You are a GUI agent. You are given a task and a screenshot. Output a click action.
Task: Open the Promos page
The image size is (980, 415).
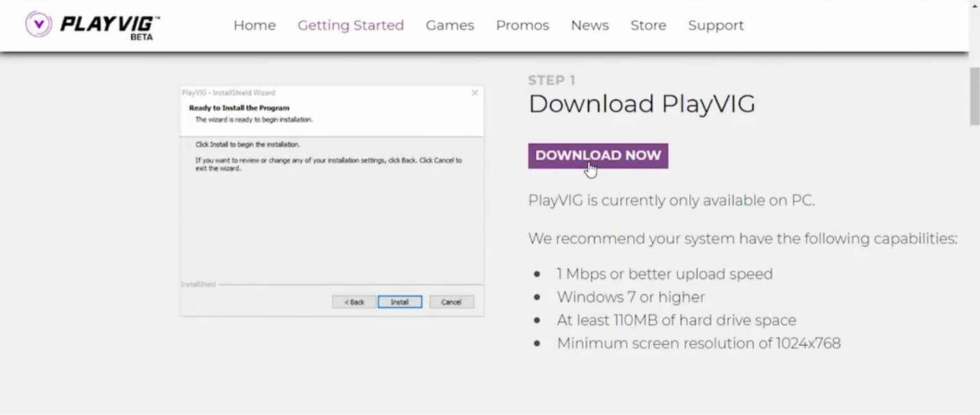pos(522,25)
